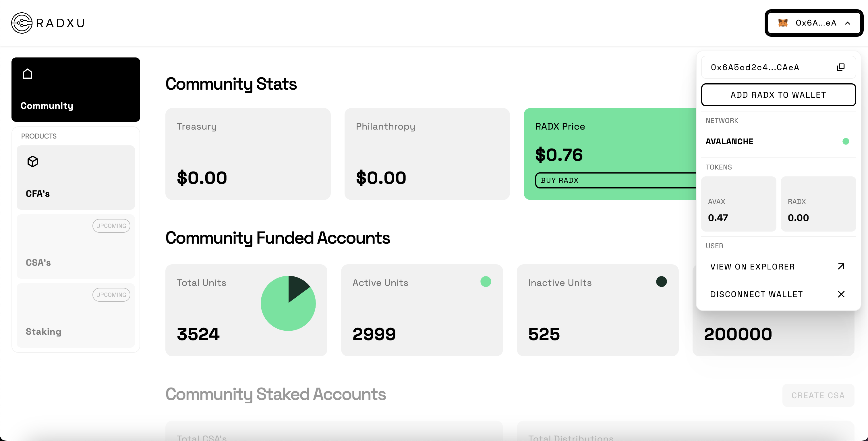Open the CSA's product in the sidebar
Viewport: 868px width, 441px height.
coord(76,246)
